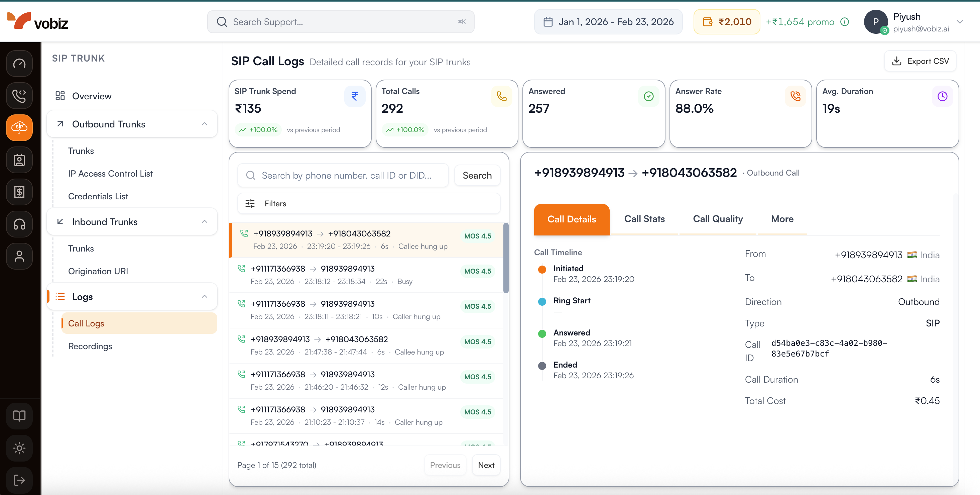Open the Jan 1 - Feb 23 date range picker
The height and width of the screenshot is (495, 980).
point(608,22)
